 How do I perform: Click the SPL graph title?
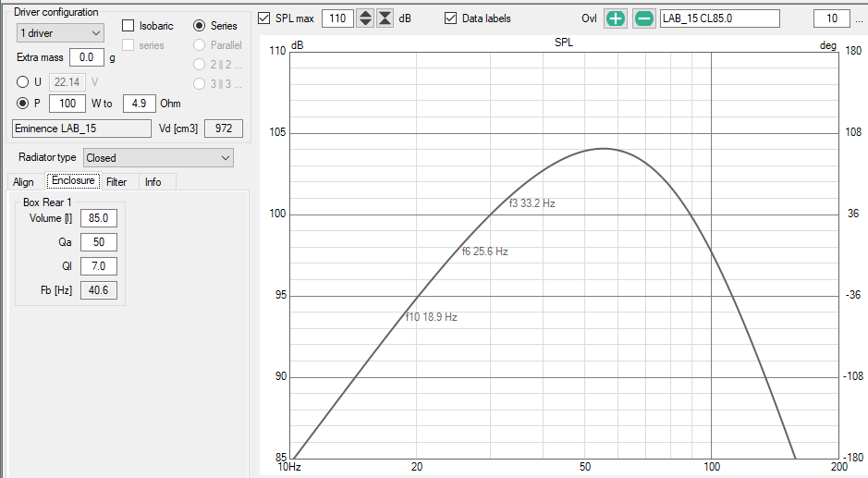(564, 43)
